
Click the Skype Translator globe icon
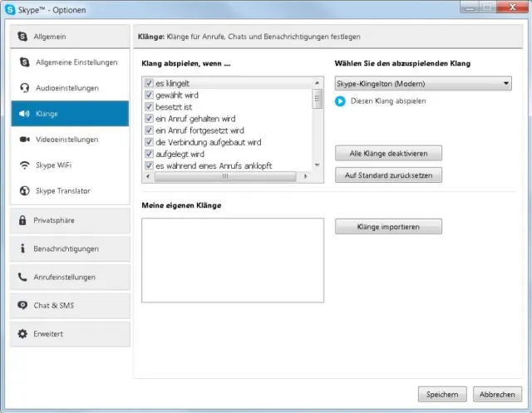point(25,191)
